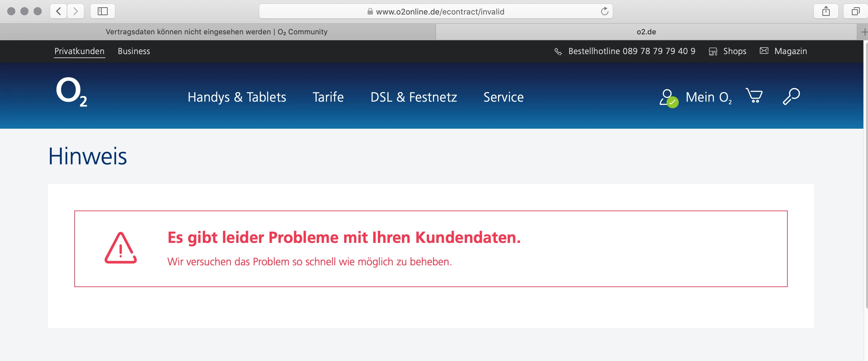Switch to the Business section
This screenshot has height=361, width=868.
pyautogui.click(x=134, y=51)
